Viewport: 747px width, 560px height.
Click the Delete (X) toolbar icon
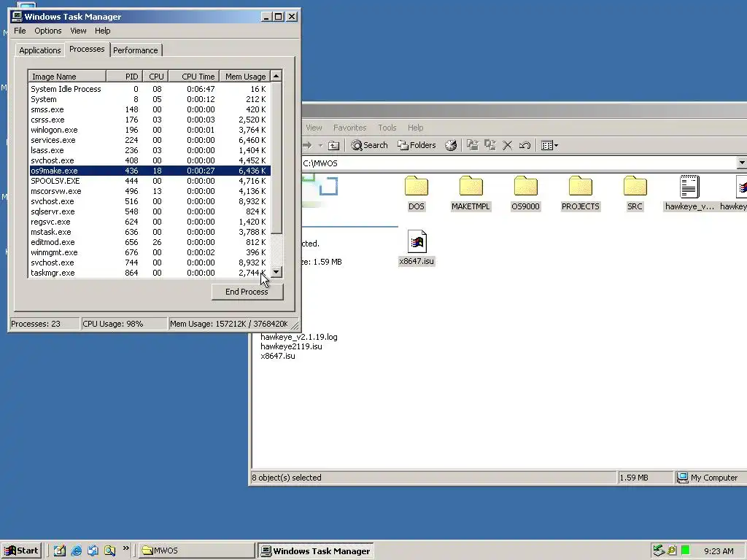coord(508,145)
